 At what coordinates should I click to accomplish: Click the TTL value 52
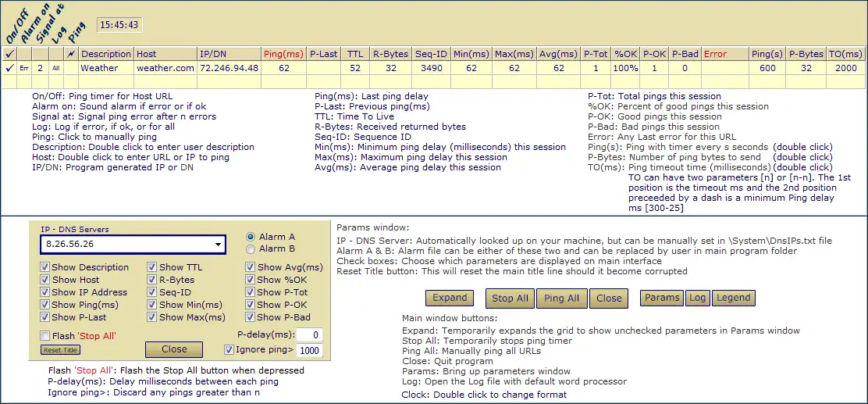[x=354, y=68]
